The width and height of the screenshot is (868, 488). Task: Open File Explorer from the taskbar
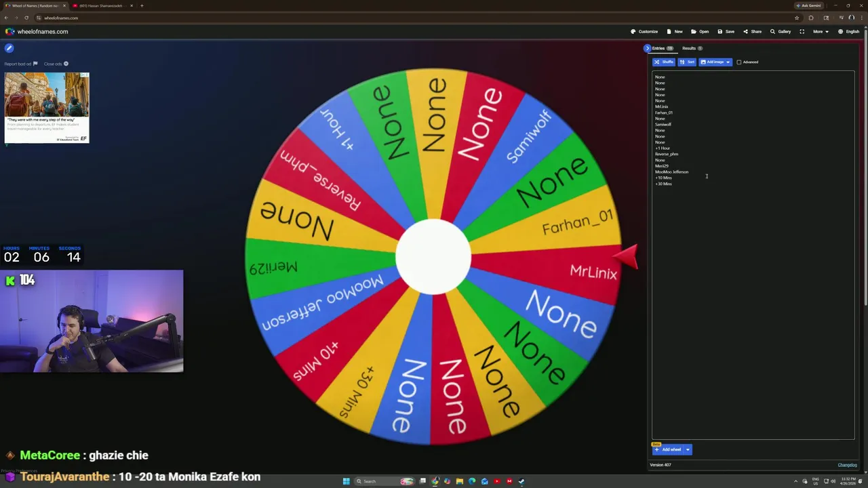coord(460,481)
